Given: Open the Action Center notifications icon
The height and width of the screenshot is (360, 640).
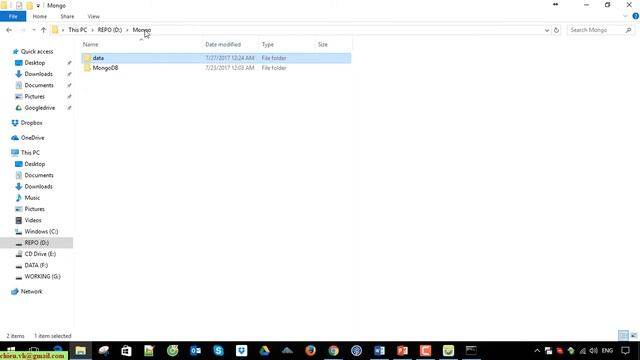Looking at the screenshot, I should coord(625,351).
